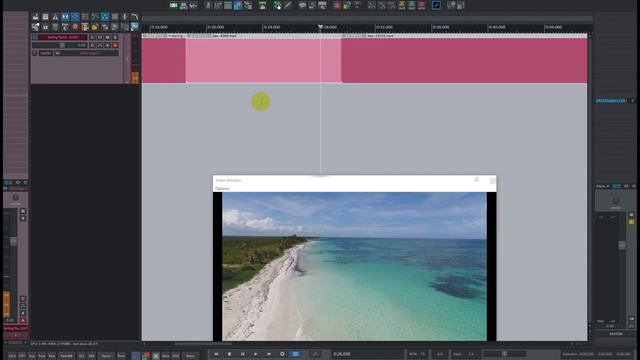Adjust the pan knob on the left mixer strip
Image resolution: width=640 pixels, height=360 pixels.
[x=16, y=198]
